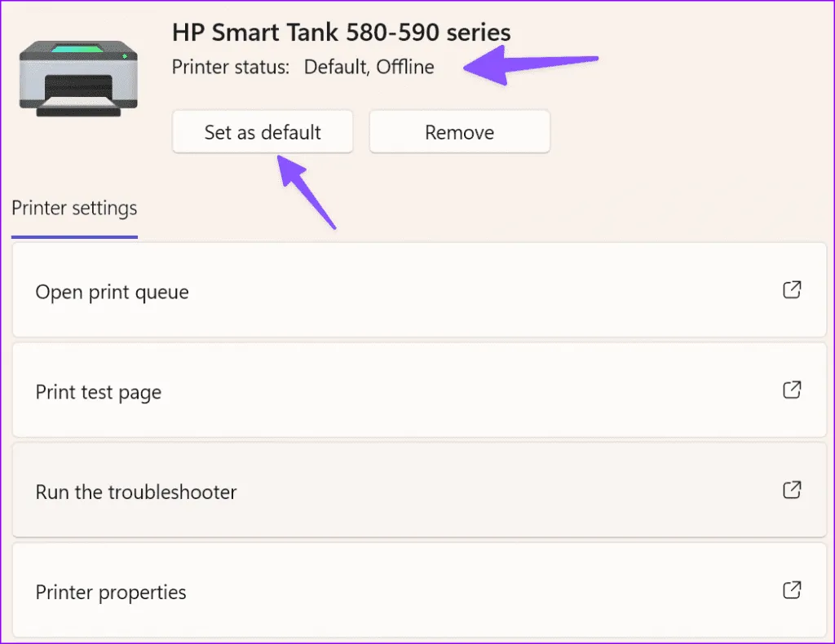Select the Print test page option
The image size is (835, 644).
99,392
